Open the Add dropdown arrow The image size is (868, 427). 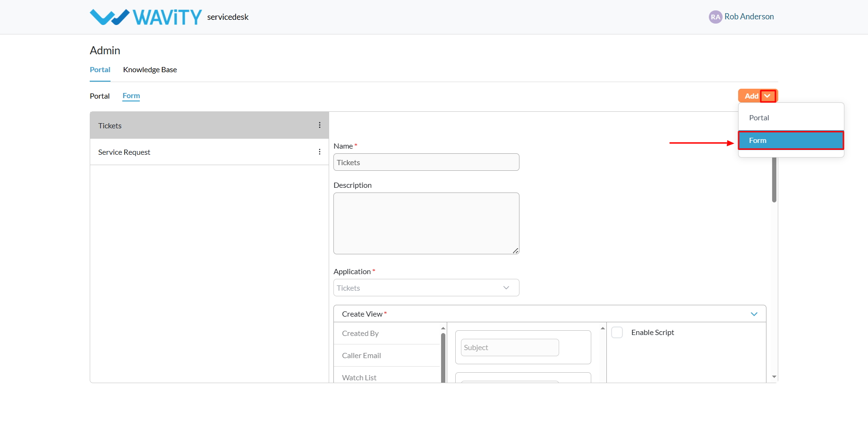[x=767, y=96]
